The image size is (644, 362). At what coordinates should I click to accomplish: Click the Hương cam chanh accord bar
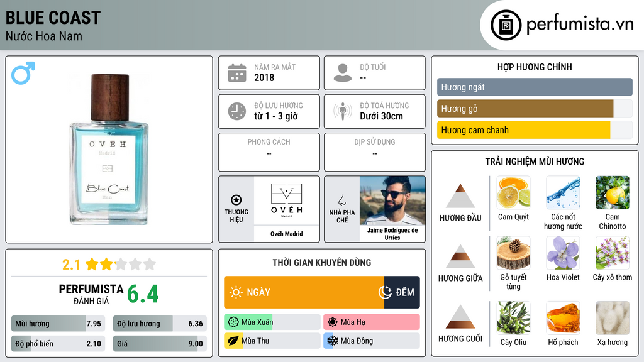[535, 130]
